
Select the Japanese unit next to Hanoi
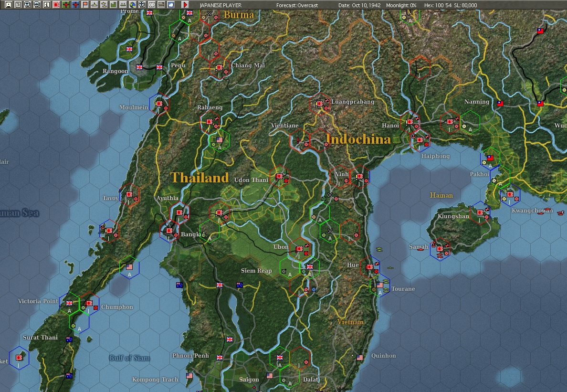[x=409, y=122]
